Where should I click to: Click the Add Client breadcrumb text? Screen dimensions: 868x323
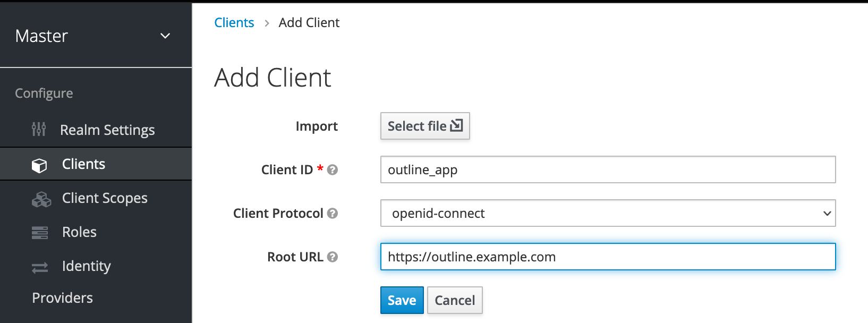pyautogui.click(x=309, y=22)
